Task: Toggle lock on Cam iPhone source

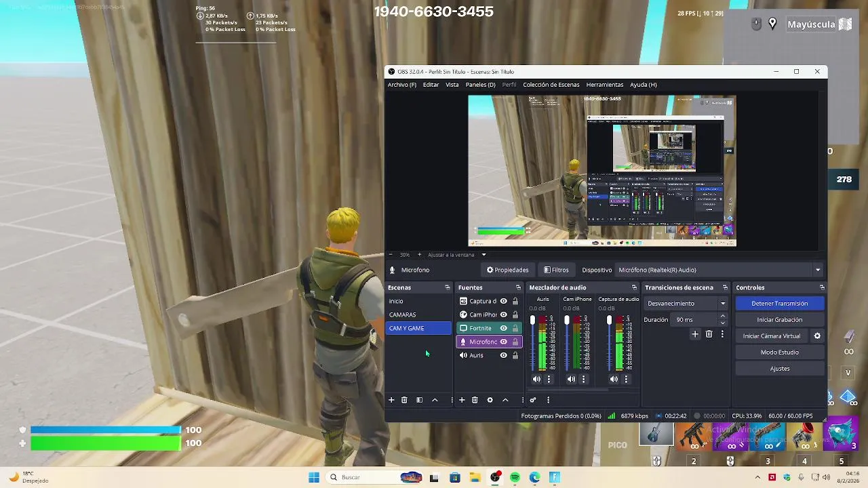Action: tap(515, 314)
